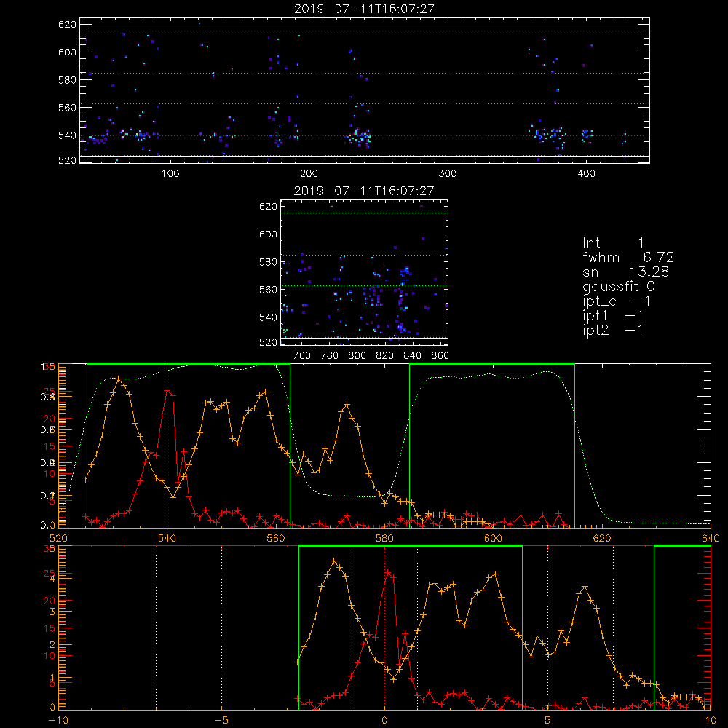Click x-axis label 800 under the small image

(357, 356)
